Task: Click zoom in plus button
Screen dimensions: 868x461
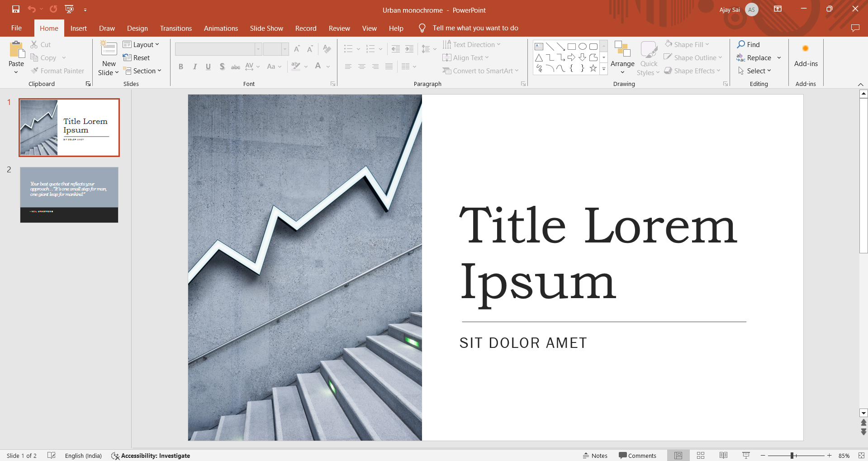Action: coord(829,456)
